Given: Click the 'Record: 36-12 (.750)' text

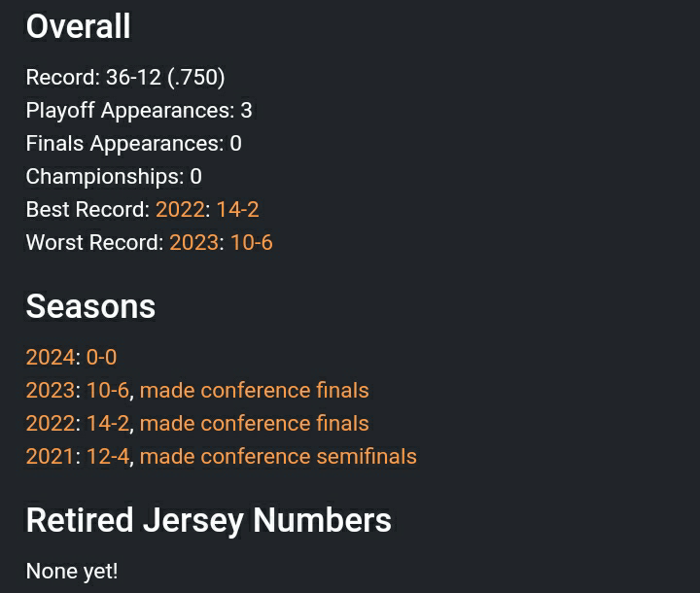Looking at the screenshot, I should tap(125, 78).
